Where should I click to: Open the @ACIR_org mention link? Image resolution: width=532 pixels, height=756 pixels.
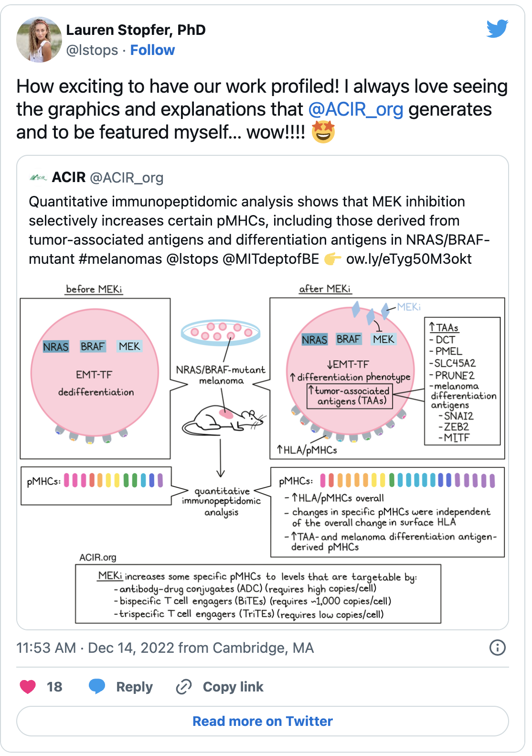(356, 109)
